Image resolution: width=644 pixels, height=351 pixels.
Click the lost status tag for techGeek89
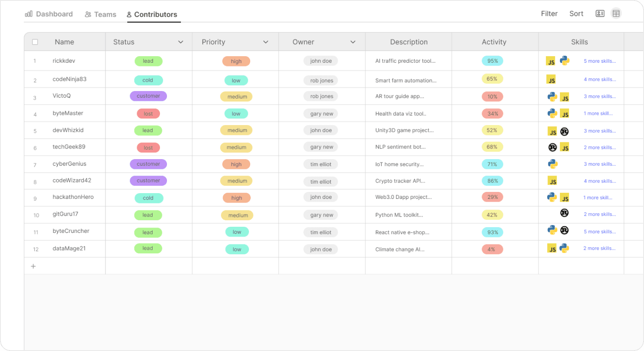148,148
